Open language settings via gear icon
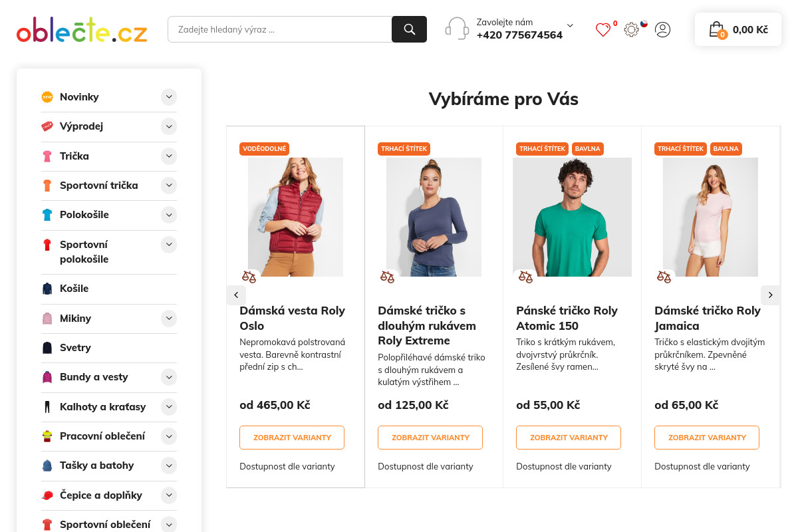Image resolution: width=798 pixels, height=532 pixels. pyautogui.click(x=630, y=29)
